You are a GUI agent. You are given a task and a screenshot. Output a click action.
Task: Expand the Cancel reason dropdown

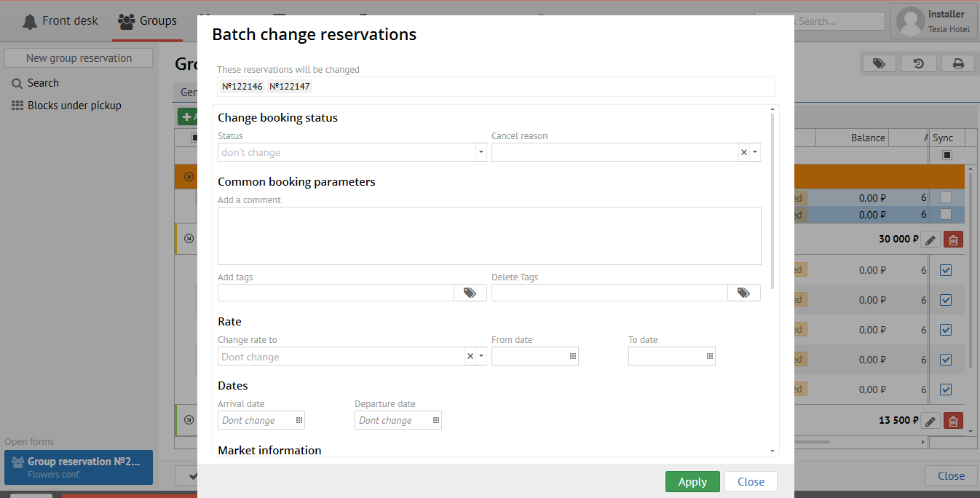(755, 152)
